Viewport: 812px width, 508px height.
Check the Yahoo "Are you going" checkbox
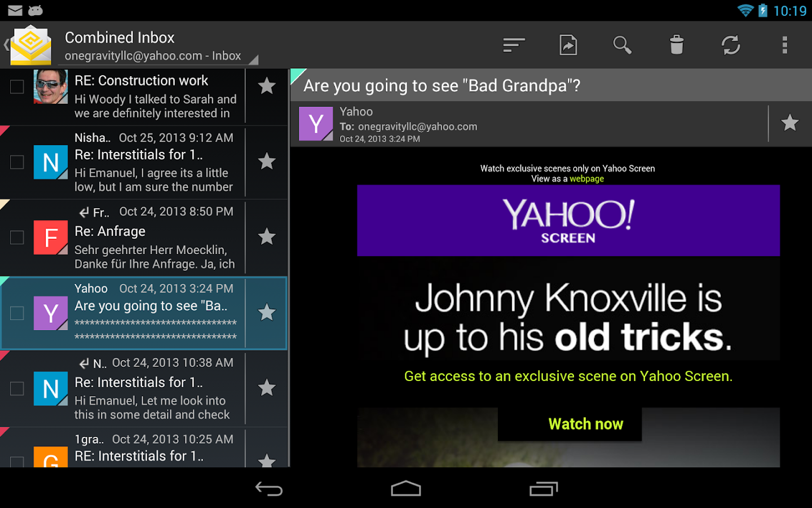tap(17, 313)
